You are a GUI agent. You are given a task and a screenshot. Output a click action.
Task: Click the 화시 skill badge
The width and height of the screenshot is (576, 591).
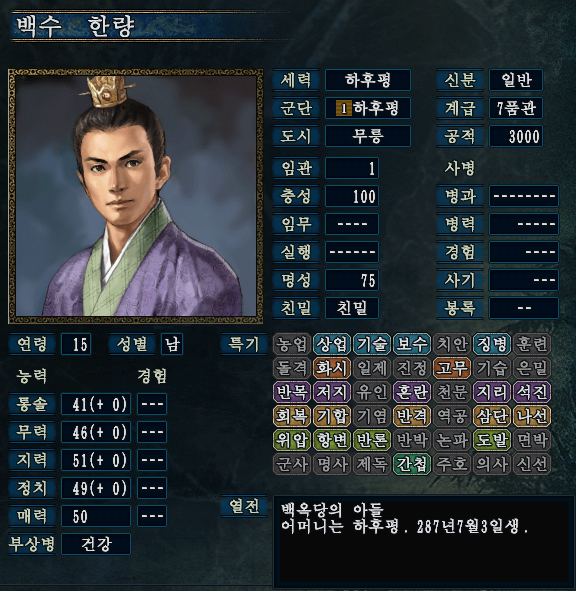coord(332,368)
